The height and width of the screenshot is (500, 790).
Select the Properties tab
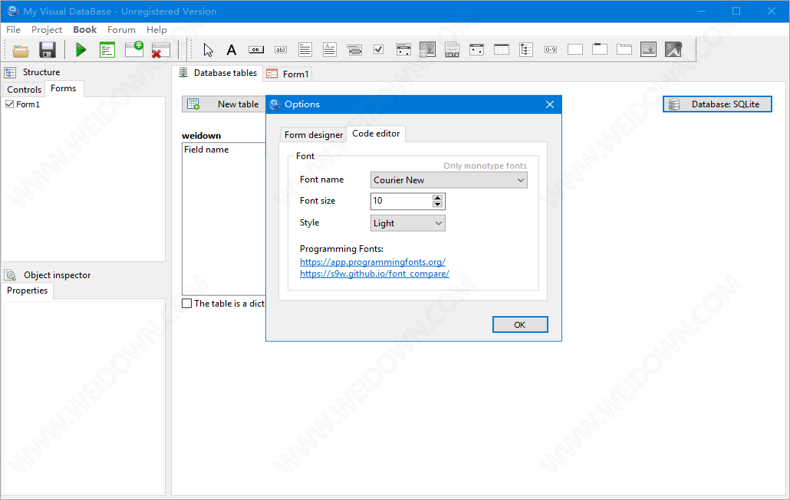[x=27, y=290]
